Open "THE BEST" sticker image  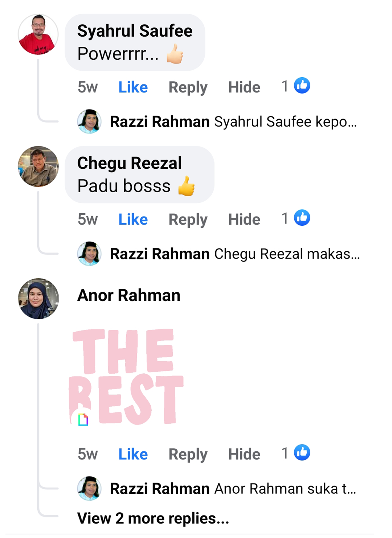tap(126, 376)
